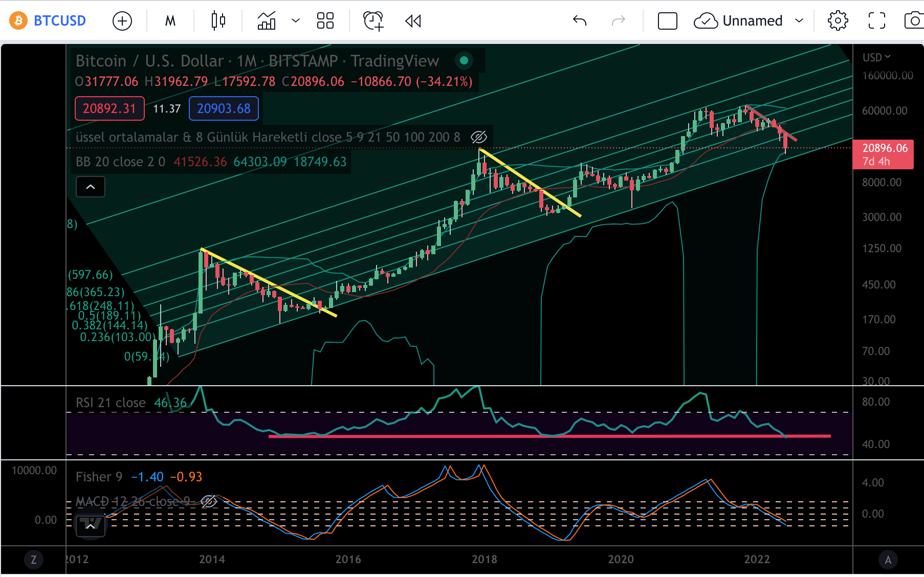This screenshot has height=577, width=924.
Task: Open the indicators and strategies icon
Action: pyautogui.click(x=267, y=20)
